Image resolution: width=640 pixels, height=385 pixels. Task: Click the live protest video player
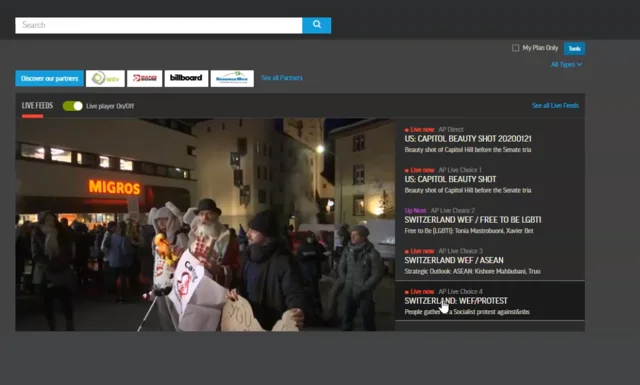pos(205,225)
